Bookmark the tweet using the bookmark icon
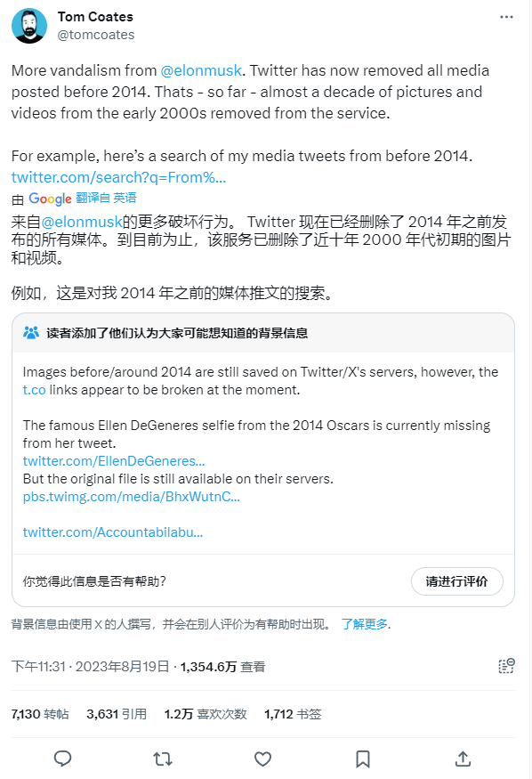The width and height of the screenshot is (532, 779). 363,759
